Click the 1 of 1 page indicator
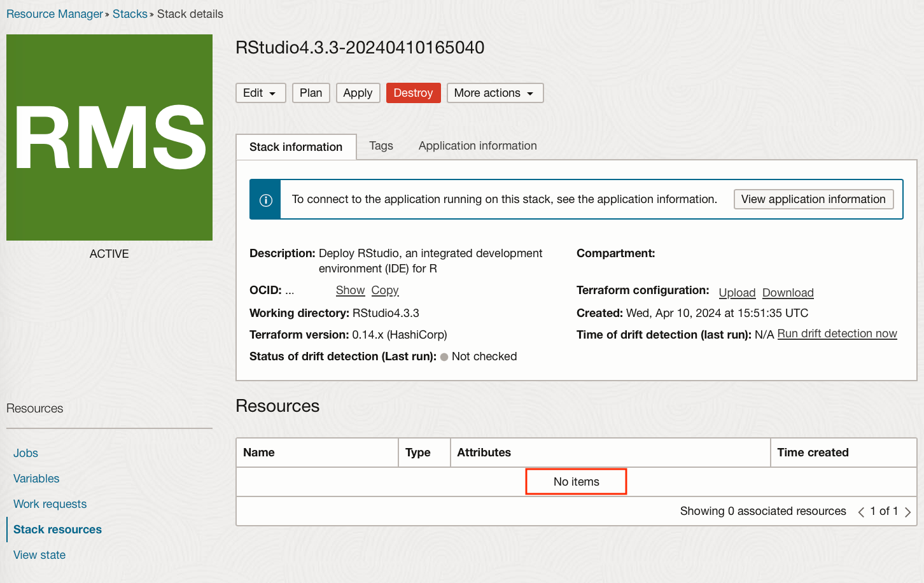Viewport: 924px width, 583px height. click(884, 511)
